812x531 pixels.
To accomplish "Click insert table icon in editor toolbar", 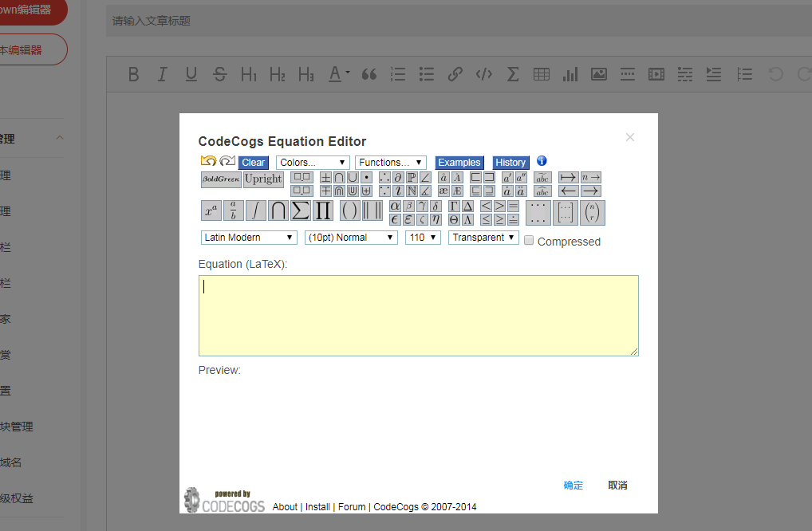I will point(541,74).
